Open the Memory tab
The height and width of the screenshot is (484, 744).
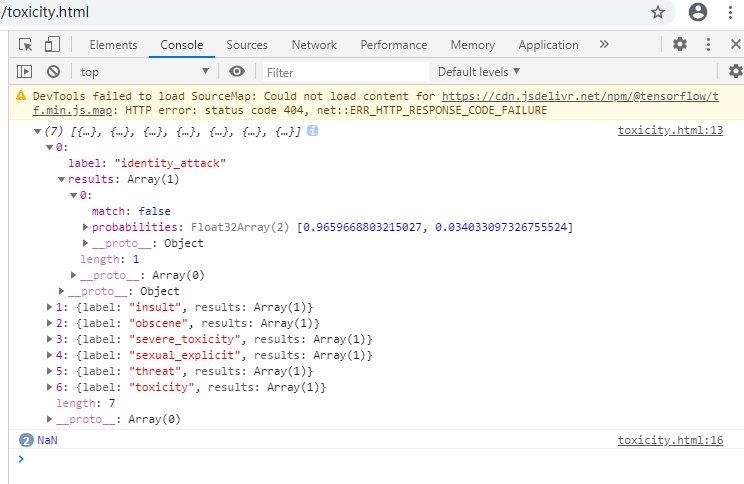click(x=473, y=45)
